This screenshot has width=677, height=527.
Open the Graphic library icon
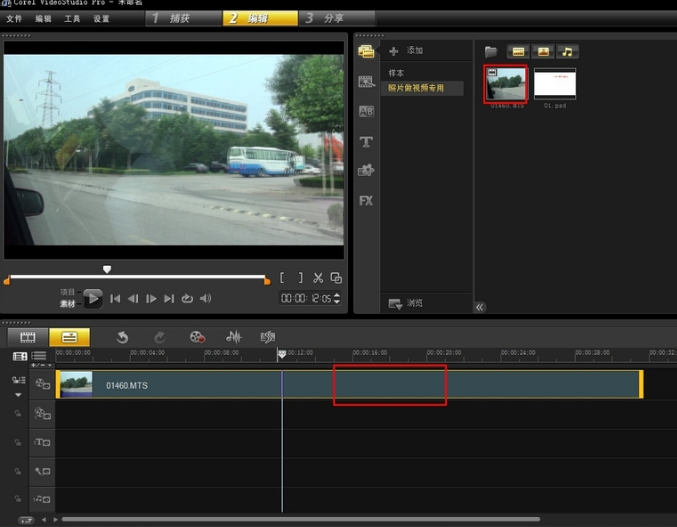[x=366, y=171]
